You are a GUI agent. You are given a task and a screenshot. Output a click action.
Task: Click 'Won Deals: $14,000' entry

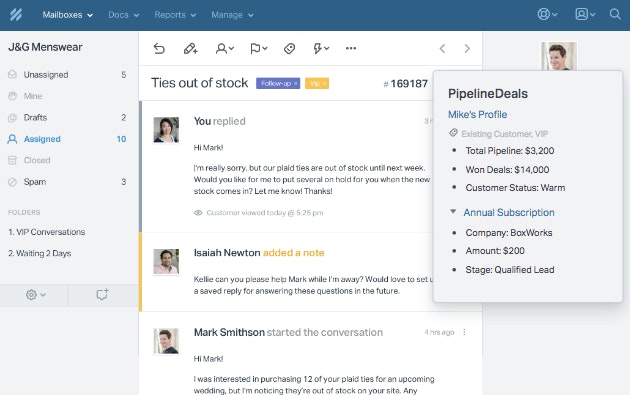coord(507,170)
